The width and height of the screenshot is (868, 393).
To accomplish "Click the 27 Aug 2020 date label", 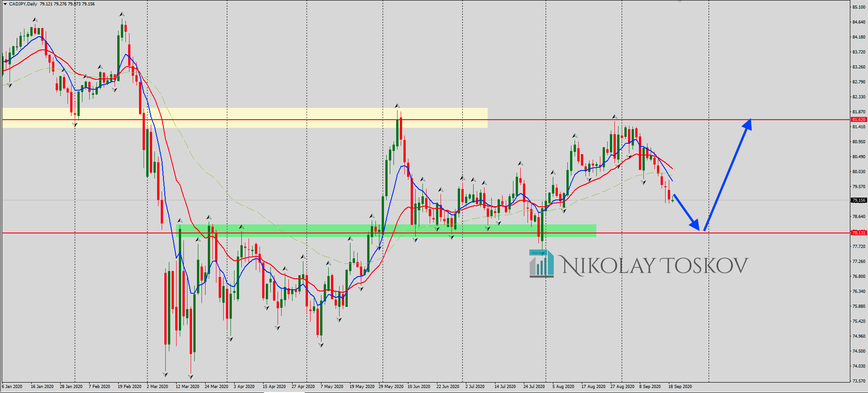I will 623,387.
